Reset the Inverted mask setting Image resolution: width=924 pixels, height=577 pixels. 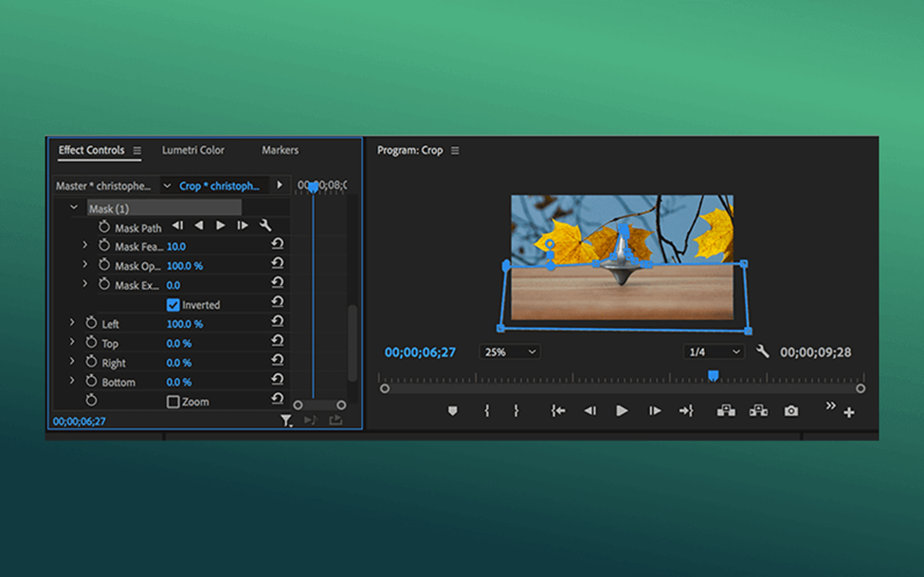[277, 302]
